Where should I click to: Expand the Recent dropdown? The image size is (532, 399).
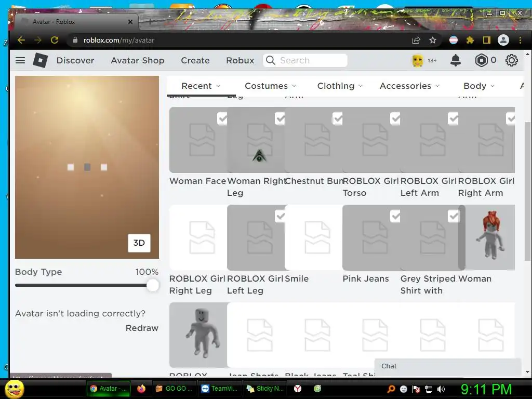tap(201, 86)
